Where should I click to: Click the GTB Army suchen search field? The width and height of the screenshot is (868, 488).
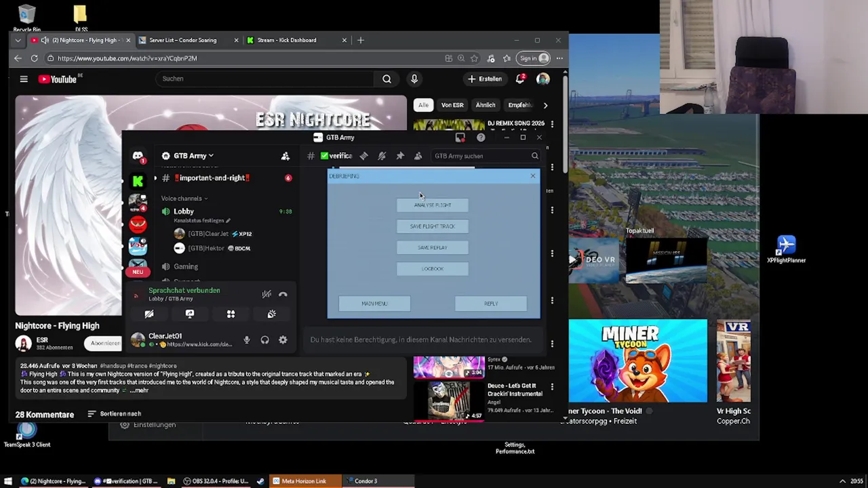[486, 156]
